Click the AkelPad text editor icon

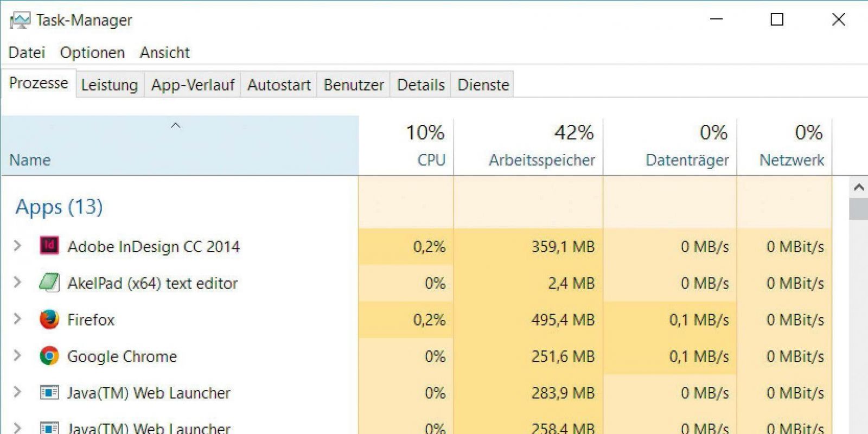[49, 283]
